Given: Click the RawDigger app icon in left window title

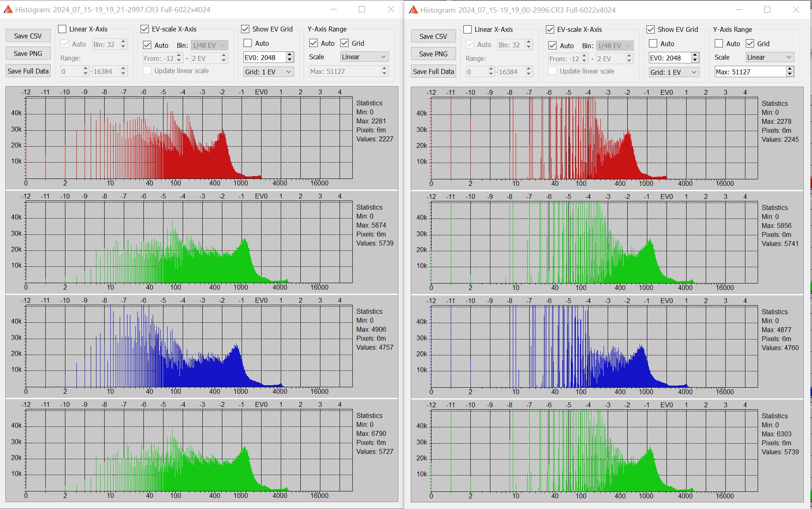Looking at the screenshot, I should pos(8,9).
